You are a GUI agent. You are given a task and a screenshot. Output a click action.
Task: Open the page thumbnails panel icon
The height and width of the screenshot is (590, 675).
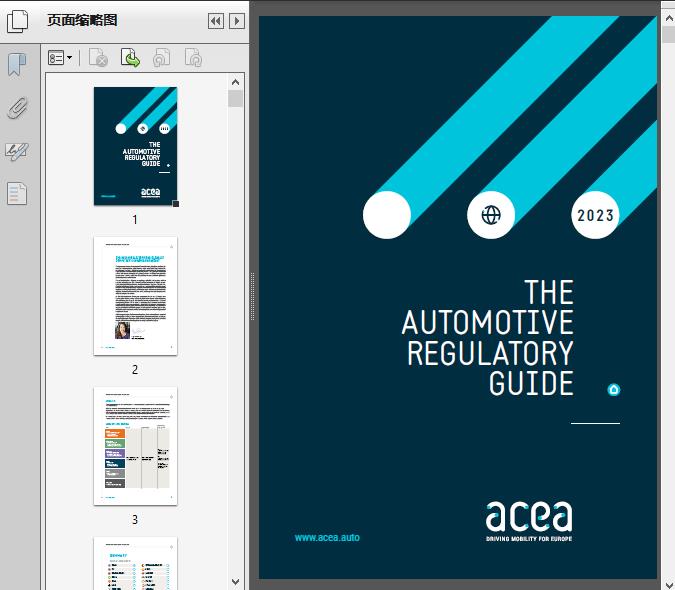point(18,21)
